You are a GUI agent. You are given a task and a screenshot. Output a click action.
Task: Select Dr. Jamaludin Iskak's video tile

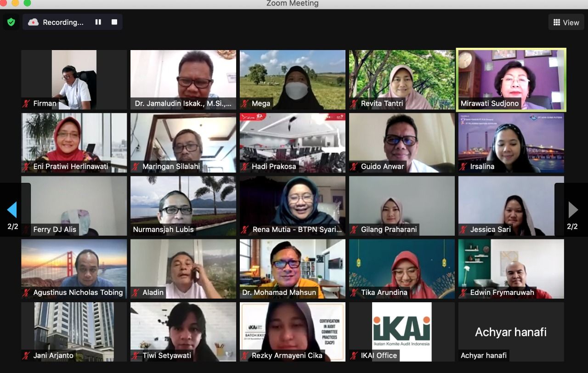click(x=183, y=79)
